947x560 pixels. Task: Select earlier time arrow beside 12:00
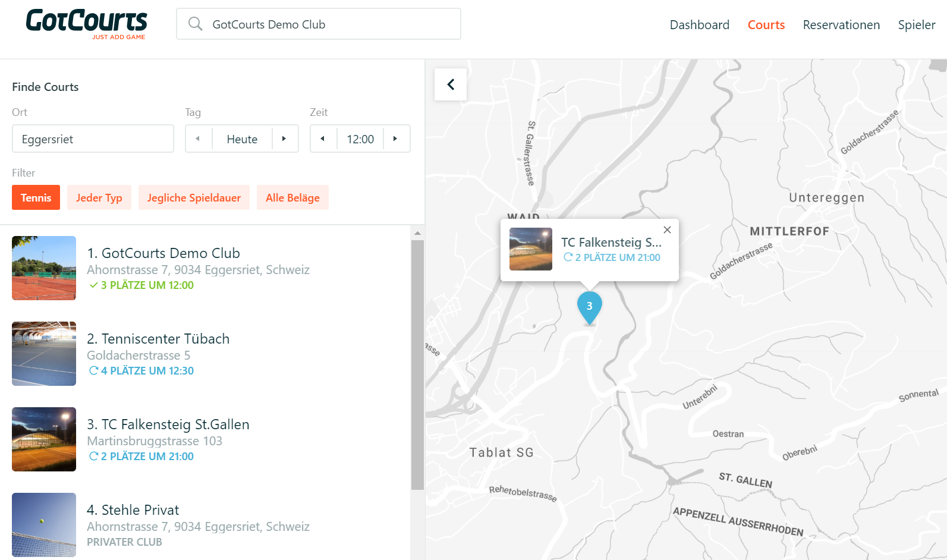point(323,139)
